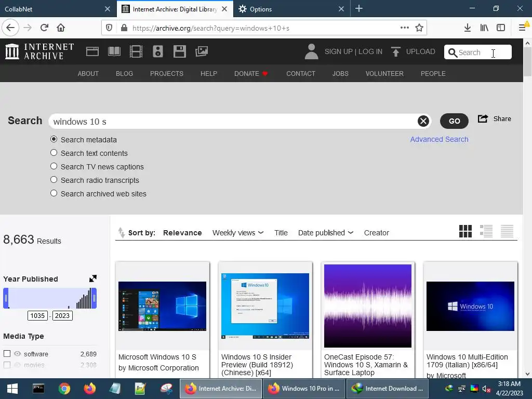The image size is (532, 399).
Task: Open the PROJECTS nav item
Action: (x=167, y=74)
